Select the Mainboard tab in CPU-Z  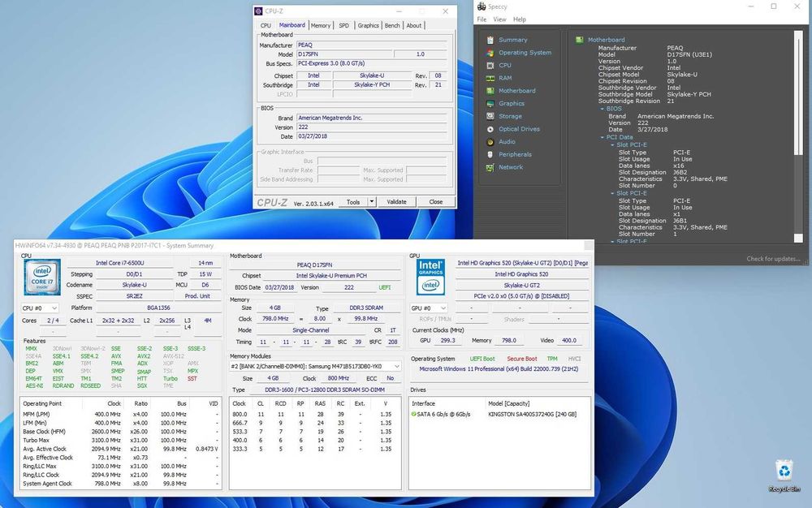click(292, 25)
